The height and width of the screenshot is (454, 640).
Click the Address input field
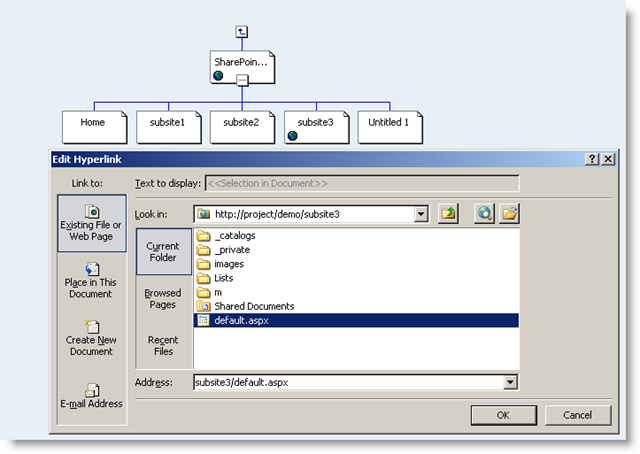click(349, 383)
